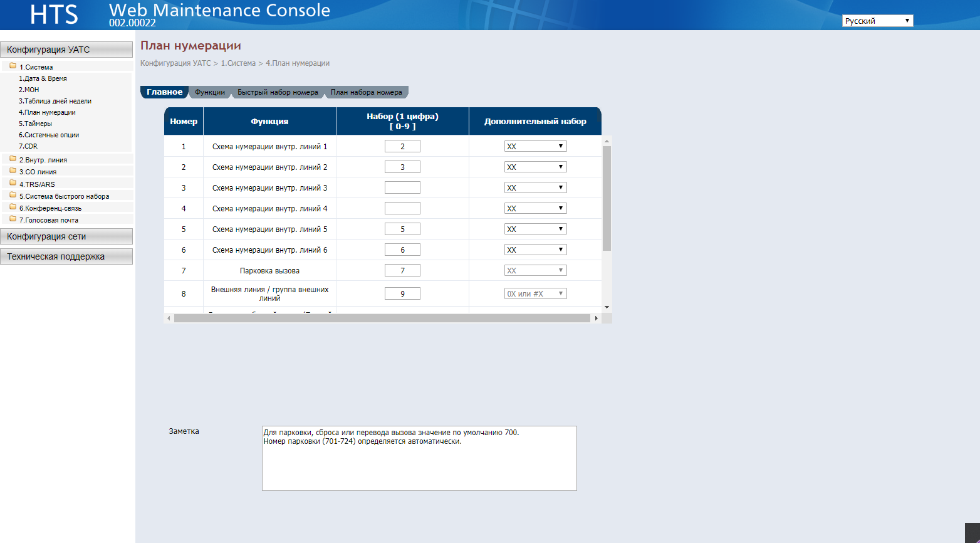980x543 pixels.
Task: Open the Быстрый набор номера tab
Action: [x=278, y=92]
